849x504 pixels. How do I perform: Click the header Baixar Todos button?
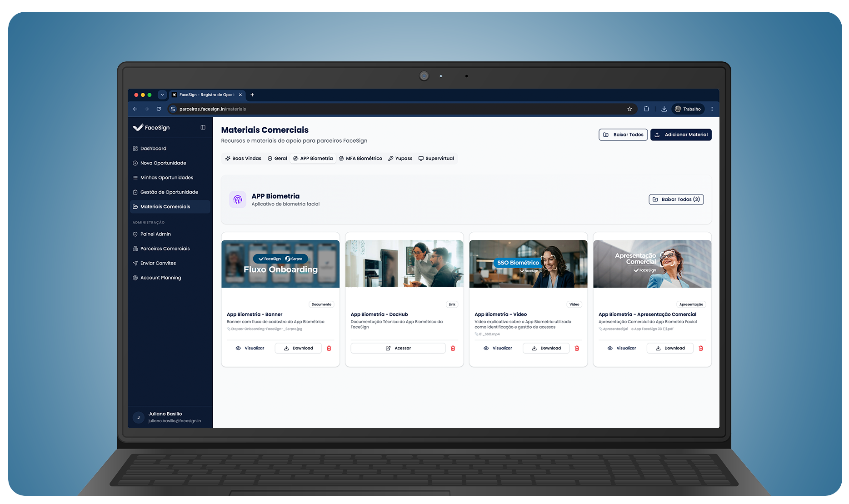(623, 135)
